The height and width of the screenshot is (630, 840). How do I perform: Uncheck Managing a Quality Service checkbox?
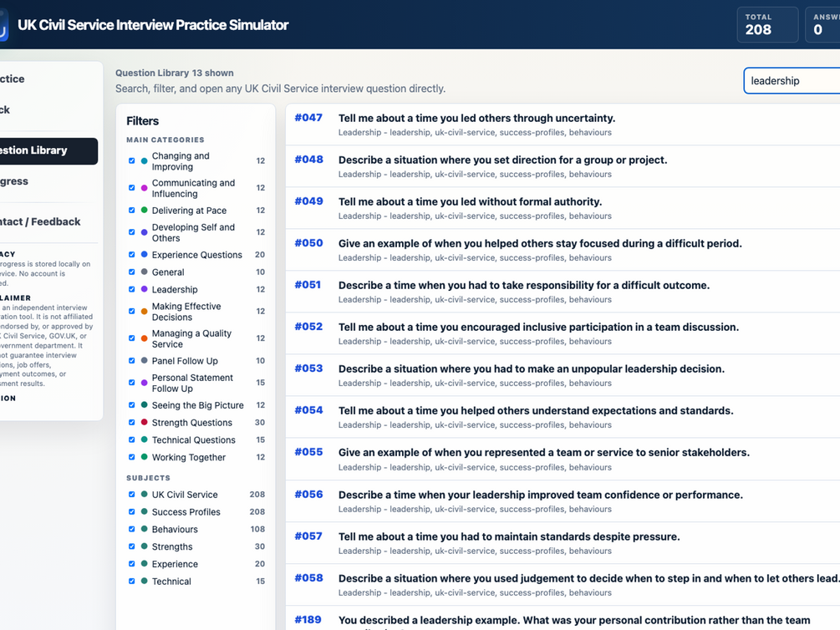tap(132, 338)
